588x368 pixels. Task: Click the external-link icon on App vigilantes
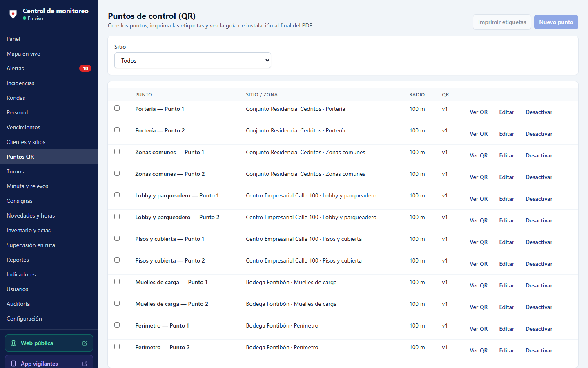(x=85, y=364)
